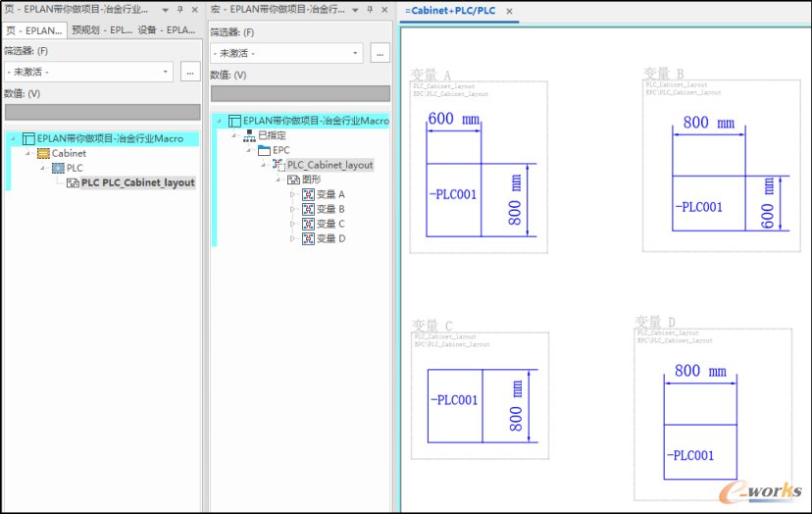Select the PLC_Cabinet_layout macro in macro tree

330,165
